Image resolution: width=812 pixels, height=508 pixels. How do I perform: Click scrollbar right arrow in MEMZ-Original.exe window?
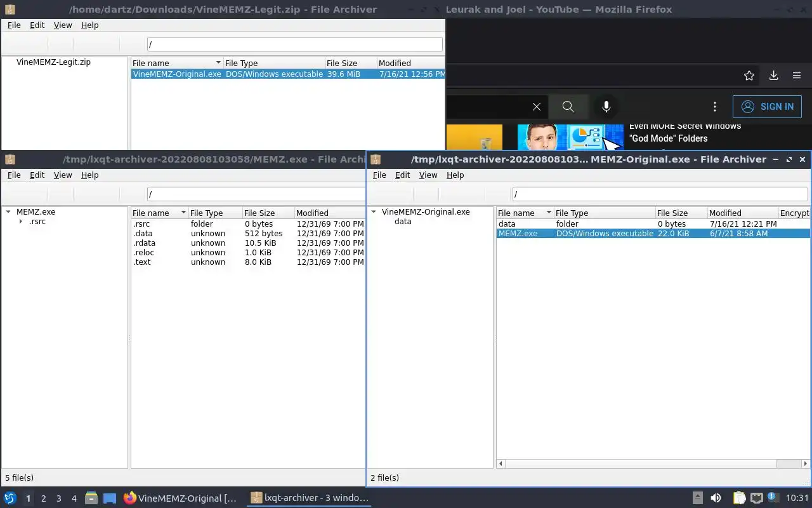pyautogui.click(x=806, y=464)
